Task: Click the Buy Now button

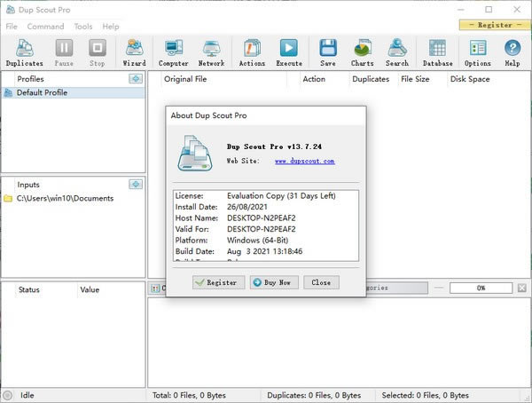Action: pyautogui.click(x=274, y=282)
